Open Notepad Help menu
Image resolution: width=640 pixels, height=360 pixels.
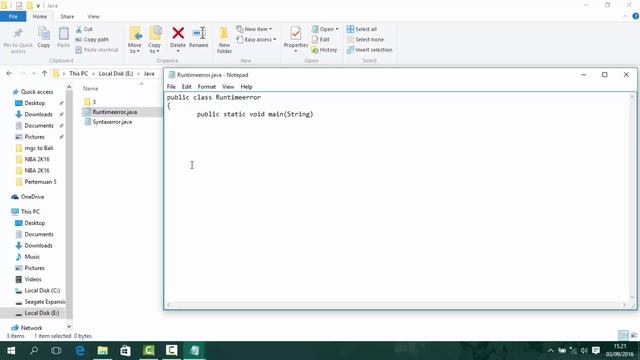point(246,87)
